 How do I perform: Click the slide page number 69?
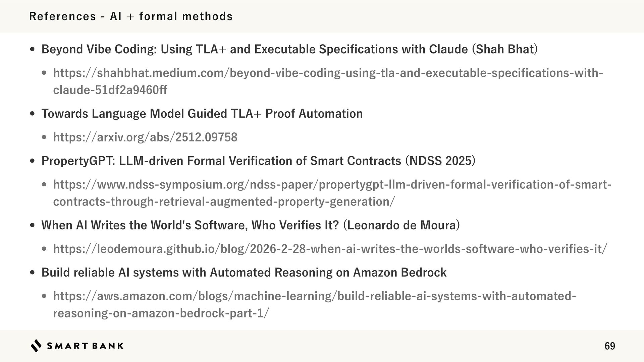(609, 346)
